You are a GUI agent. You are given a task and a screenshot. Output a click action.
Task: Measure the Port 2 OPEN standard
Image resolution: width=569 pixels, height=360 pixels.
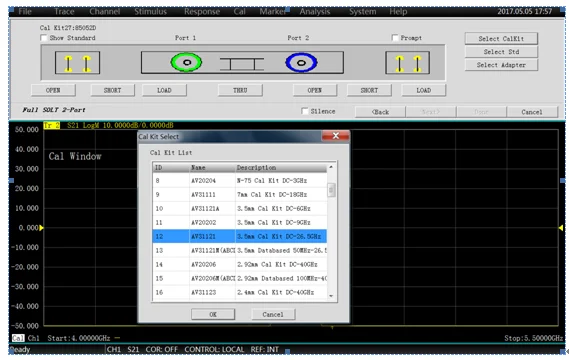(315, 90)
